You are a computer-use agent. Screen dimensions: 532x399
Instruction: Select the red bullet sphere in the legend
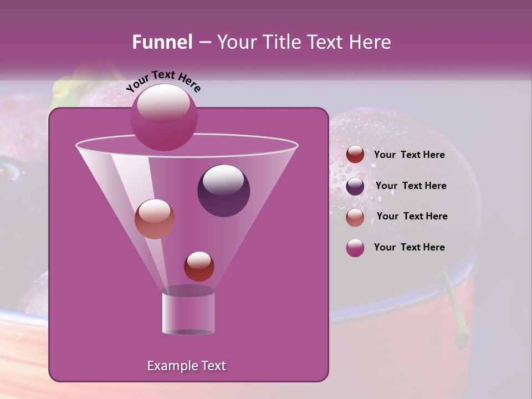(x=355, y=154)
